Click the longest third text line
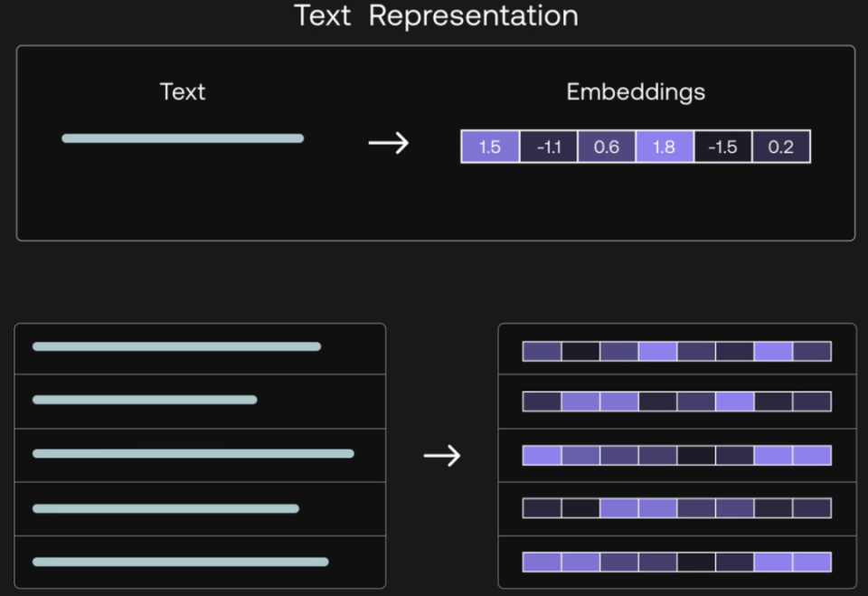This screenshot has height=596, width=868. [x=193, y=454]
